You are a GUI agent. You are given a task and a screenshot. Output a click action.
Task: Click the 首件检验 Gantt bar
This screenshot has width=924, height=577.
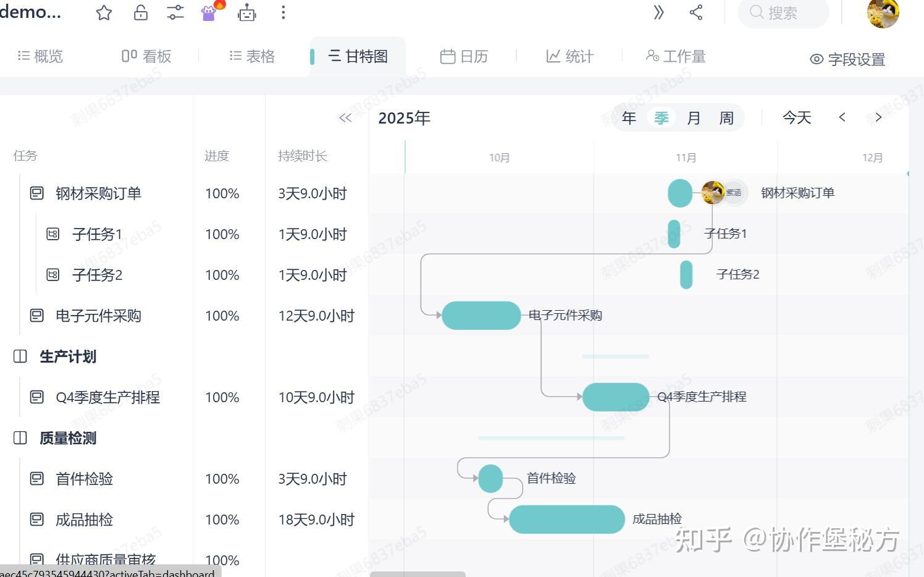pos(490,478)
